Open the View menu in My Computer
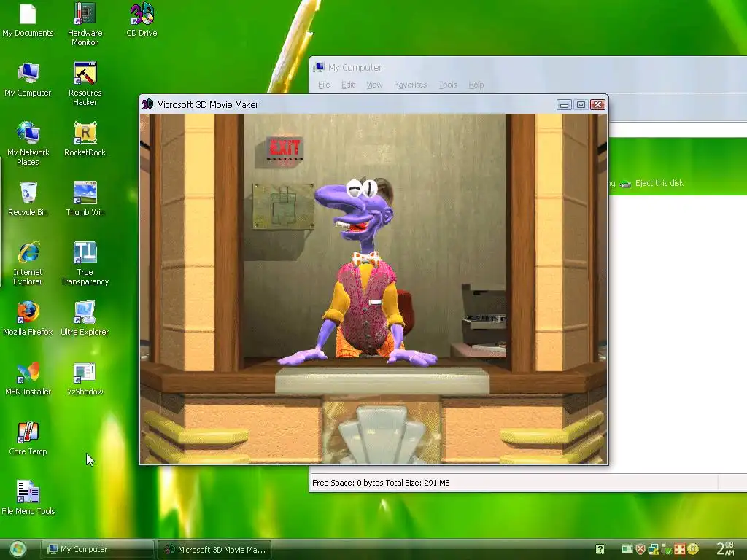The height and width of the screenshot is (560, 747). click(x=374, y=85)
